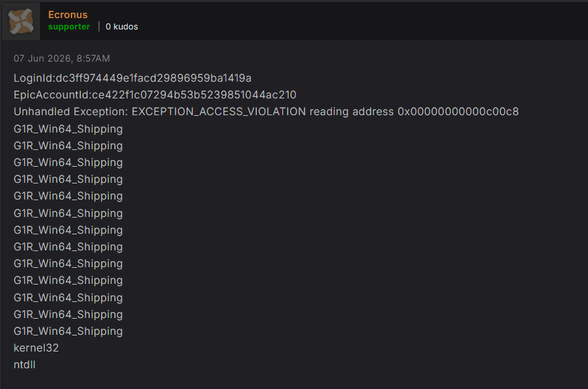
Task: Click the green supporter badge label
Action: tap(69, 27)
